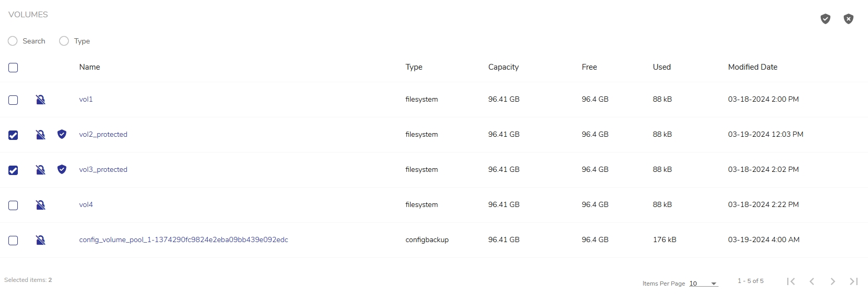This screenshot has width=868, height=294.
Task: Go to the last page of results
Action: (x=853, y=281)
